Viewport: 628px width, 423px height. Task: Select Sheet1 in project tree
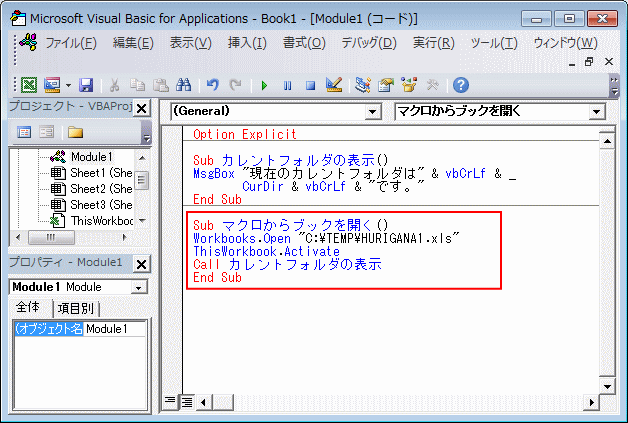point(92,173)
